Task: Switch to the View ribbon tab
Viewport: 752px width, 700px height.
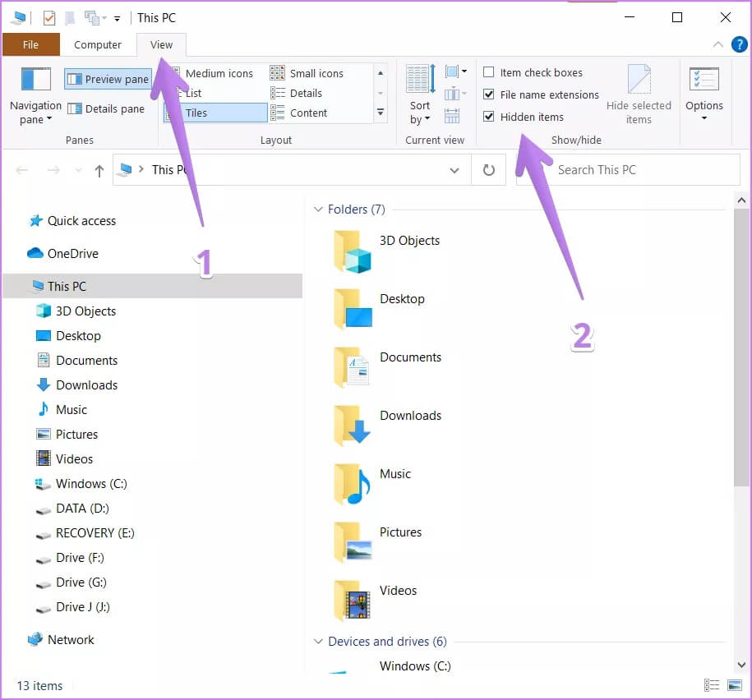Action: (161, 44)
